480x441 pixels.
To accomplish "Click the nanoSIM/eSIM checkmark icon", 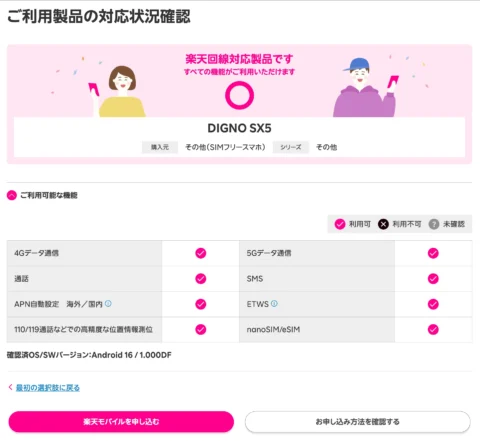I will (433, 329).
